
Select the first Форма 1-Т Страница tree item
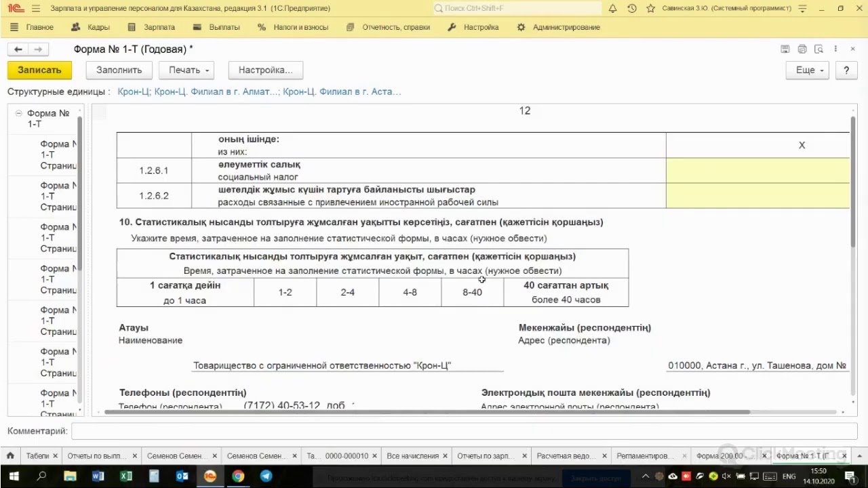(x=58, y=155)
